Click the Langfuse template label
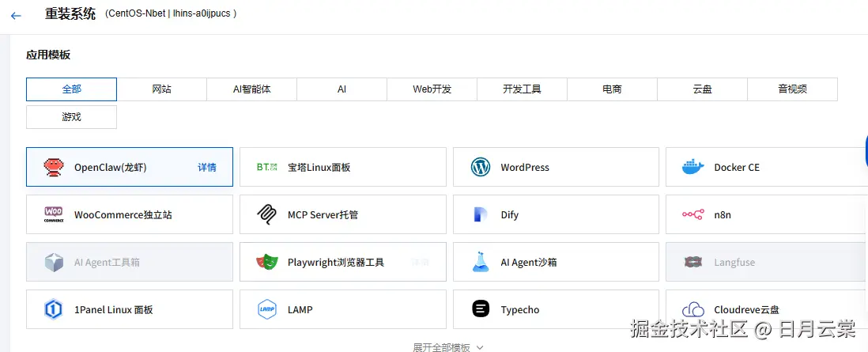The width and height of the screenshot is (868, 352). [734, 262]
